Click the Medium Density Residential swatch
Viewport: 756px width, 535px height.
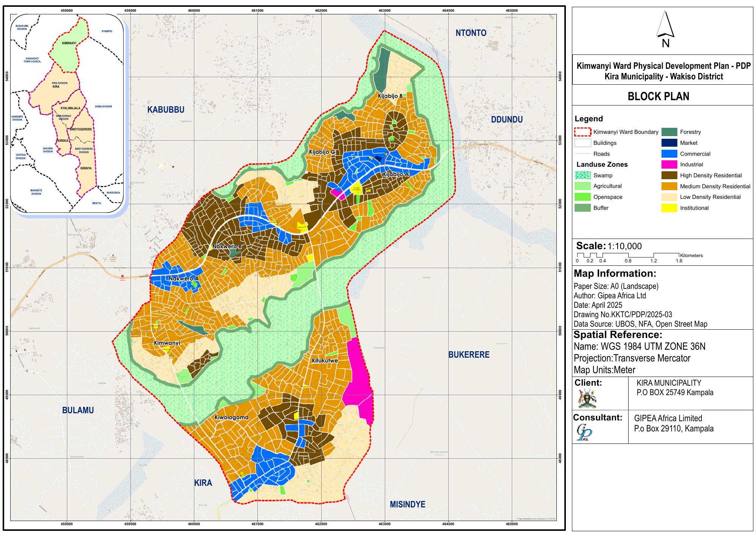[x=669, y=186]
